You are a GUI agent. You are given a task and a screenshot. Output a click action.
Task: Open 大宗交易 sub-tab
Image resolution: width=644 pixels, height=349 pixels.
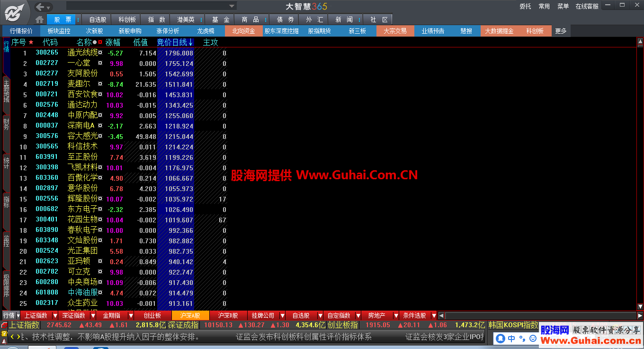(395, 31)
